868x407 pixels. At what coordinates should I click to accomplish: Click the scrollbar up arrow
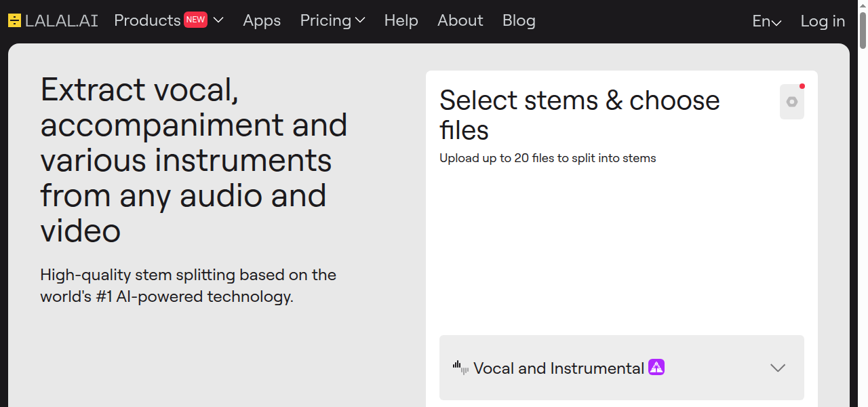[863, 6]
